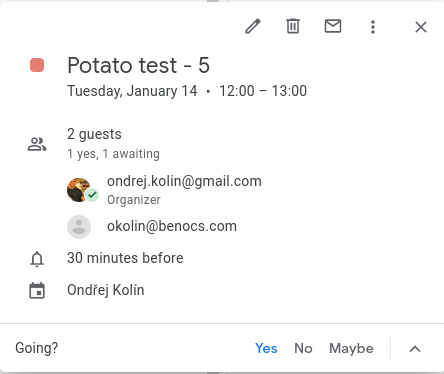Click the red event color square
Screen dimensions: 444x374
(x=37, y=65)
